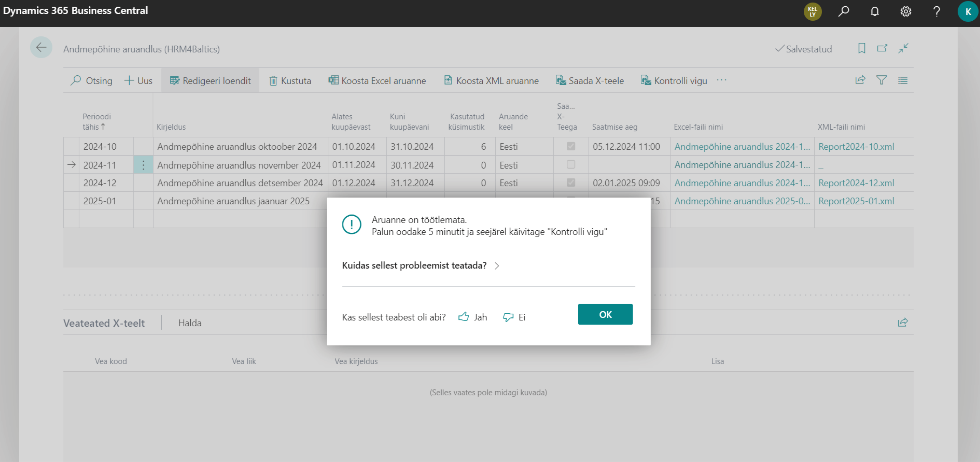980x462 pixels.
Task: Open the settings gear
Action: (905, 12)
